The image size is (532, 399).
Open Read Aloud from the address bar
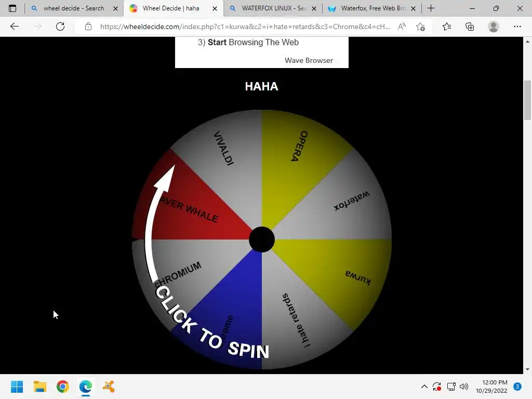[x=402, y=26]
